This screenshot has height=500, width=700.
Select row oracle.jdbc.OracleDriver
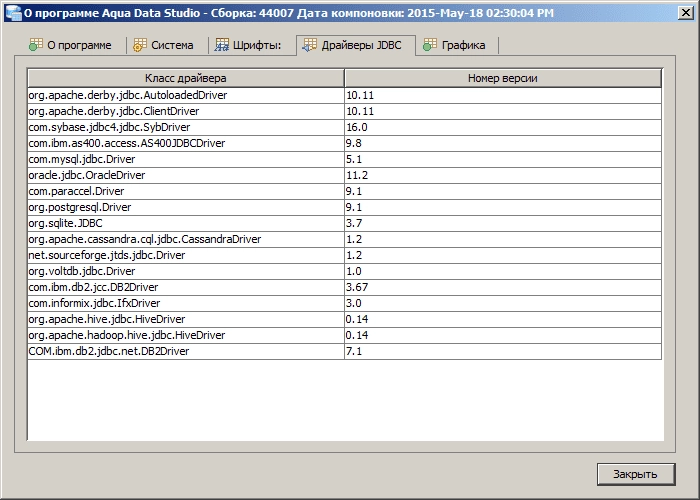(344, 175)
